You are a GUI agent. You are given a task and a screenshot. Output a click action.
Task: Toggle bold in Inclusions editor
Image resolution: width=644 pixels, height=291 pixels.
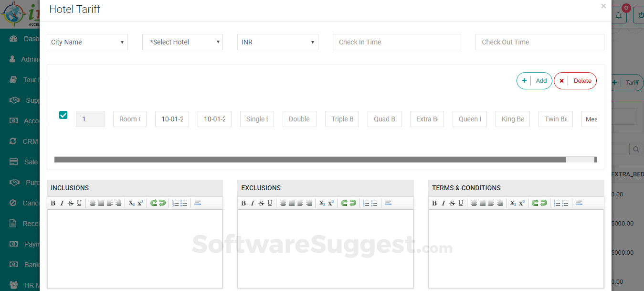click(53, 203)
